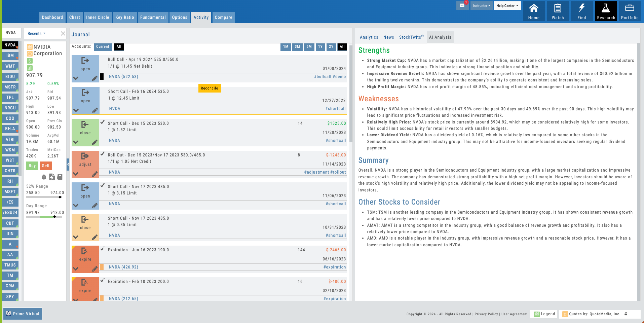Screen dimensions: 644x323
Task: Open the Find lightning bolt section
Action: tap(582, 11)
